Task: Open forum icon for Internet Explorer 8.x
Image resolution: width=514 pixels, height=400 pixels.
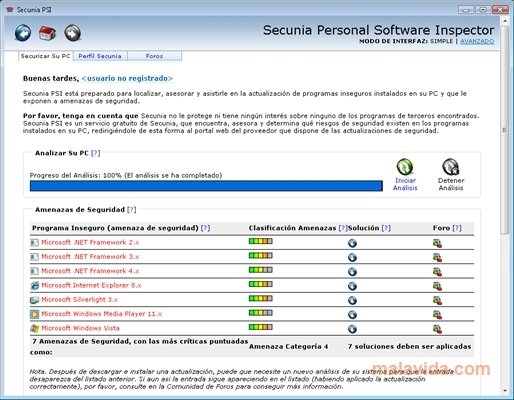Action: [x=437, y=286]
